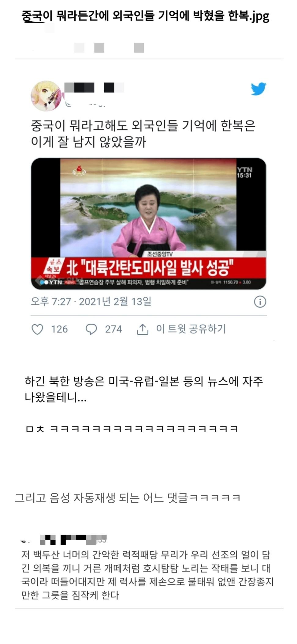Open the tweet timestamp 오후 7:27 · 2021년 2월 13일
297x644 pixels.
[91, 302]
